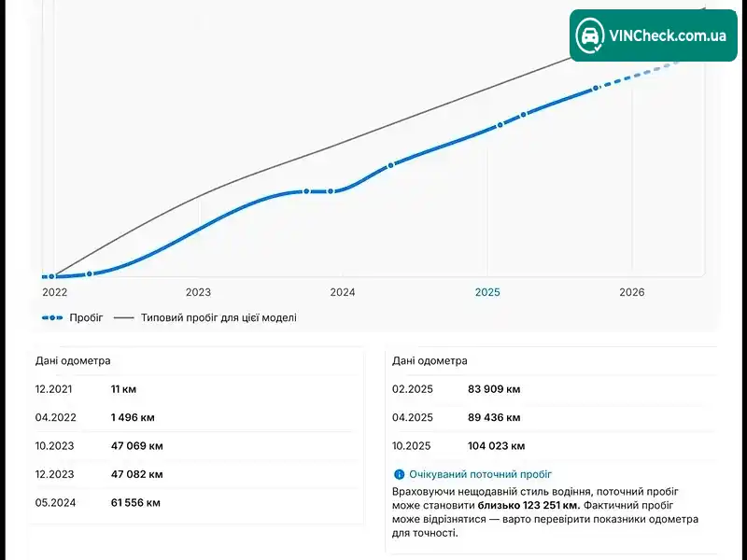Click the 04.2025 date in the odometer table

tap(413, 417)
